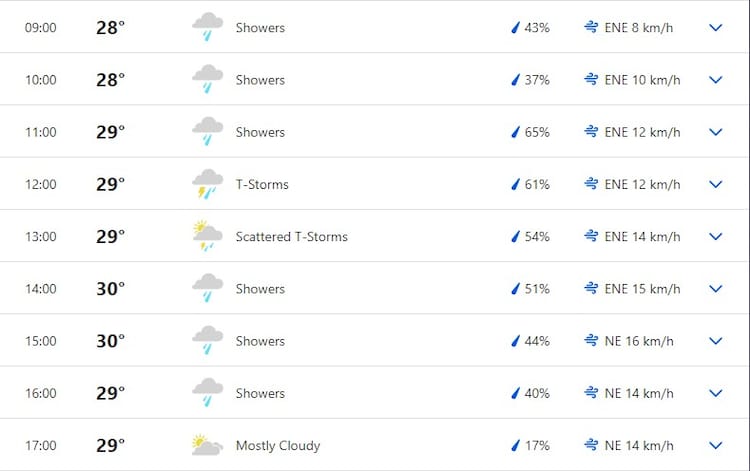
Task: Click the raindrop icon beside 65%
Action: [x=516, y=132]
